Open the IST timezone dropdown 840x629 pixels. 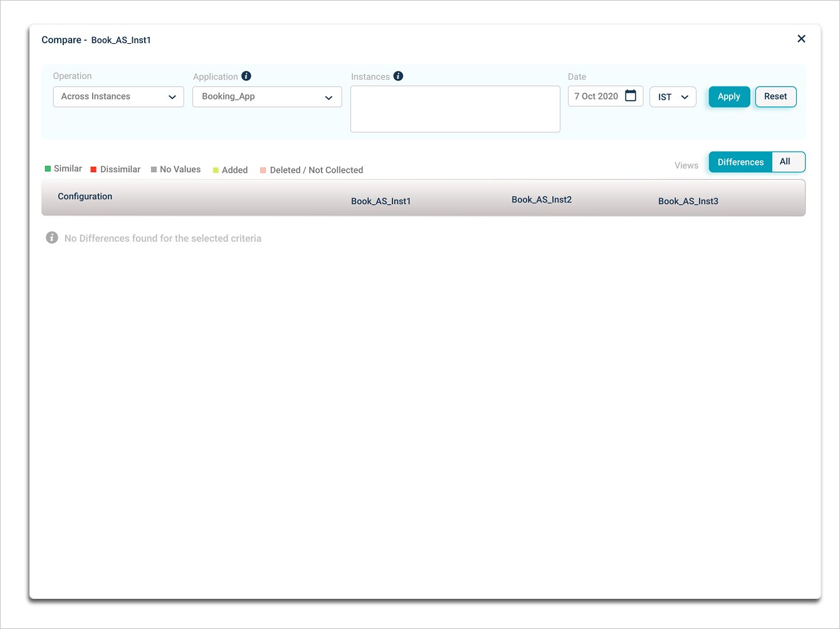coord(673,96)
